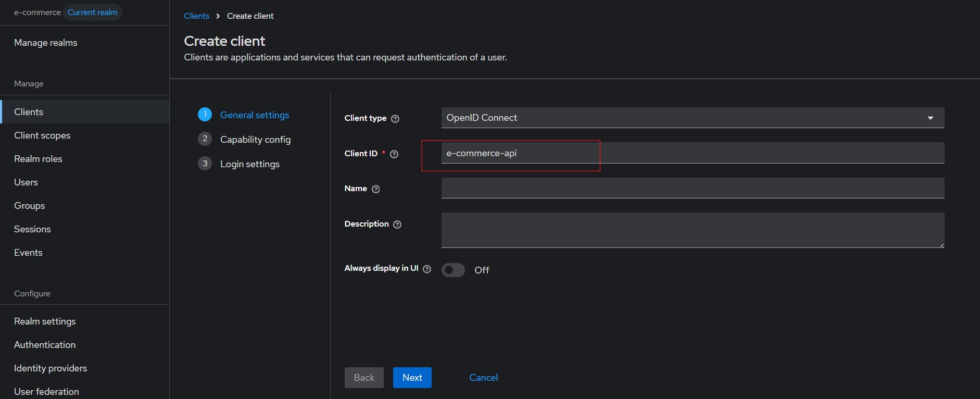Click the Client ID input field

(692, 153)
